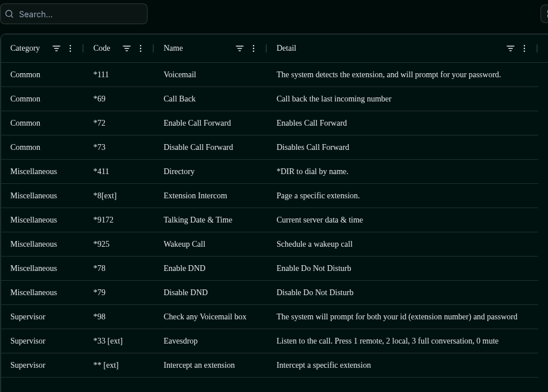The image size is (548, 392).
Task: Click the partially visible button at top right
Action: click(545, 14)
